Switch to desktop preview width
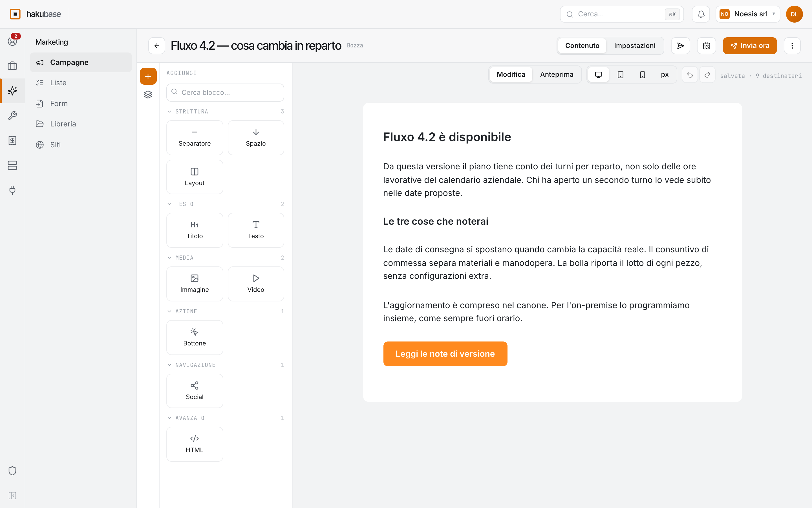 click(598, 75)
